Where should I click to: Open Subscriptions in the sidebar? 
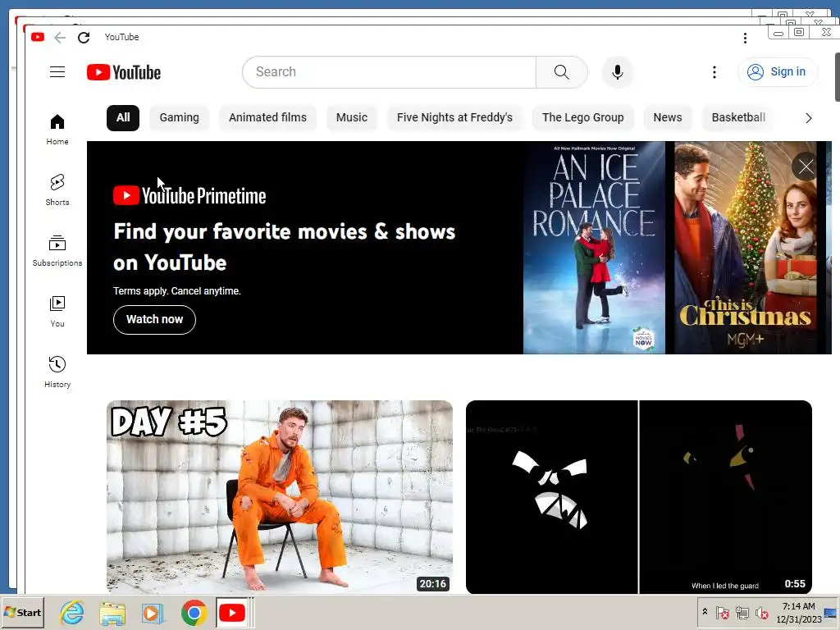[57, 251]
